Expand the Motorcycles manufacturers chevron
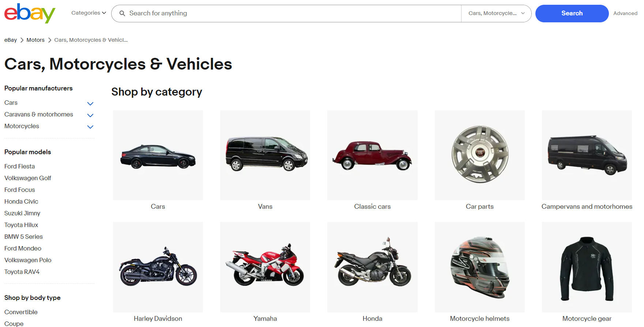Screen dimensions: 644x327 (90, 127)
